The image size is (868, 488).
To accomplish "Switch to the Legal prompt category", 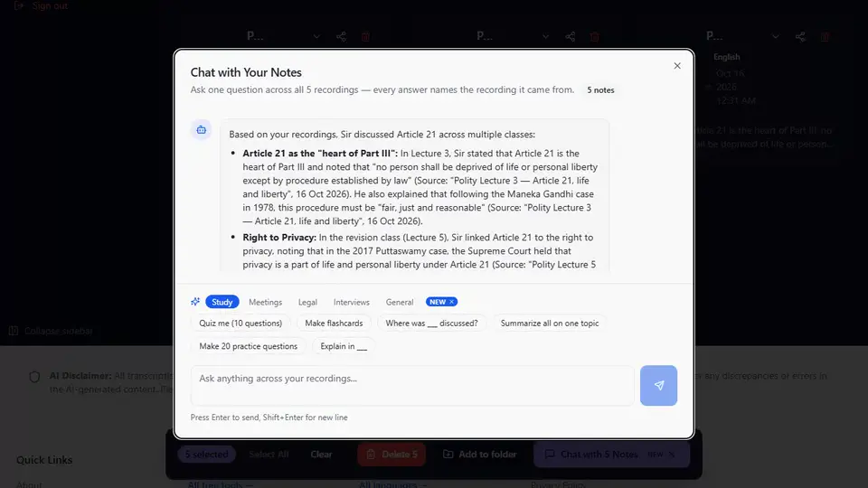I will 307,302.
